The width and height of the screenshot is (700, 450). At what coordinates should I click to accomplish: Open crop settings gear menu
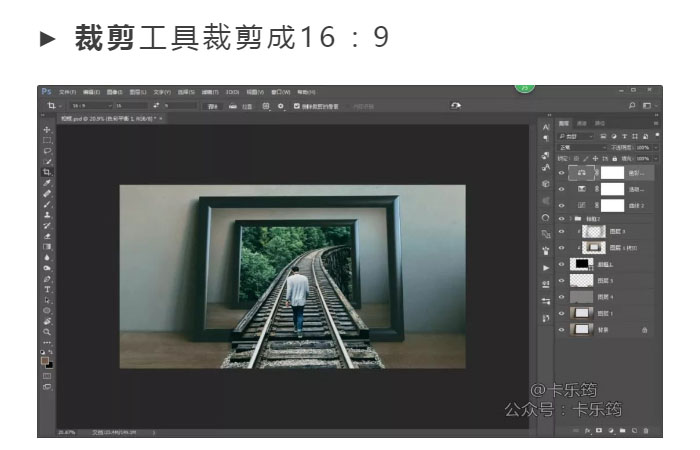point(280,106)
